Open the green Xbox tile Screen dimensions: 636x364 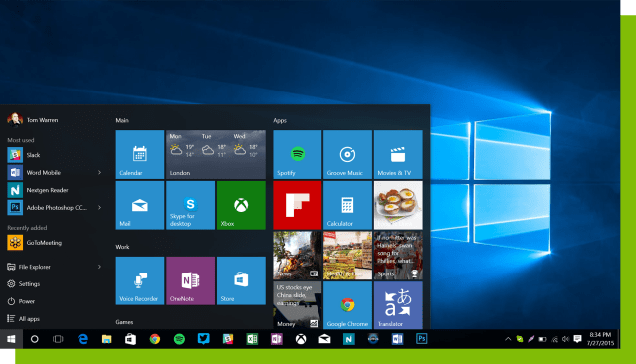[x=241, y=205]
